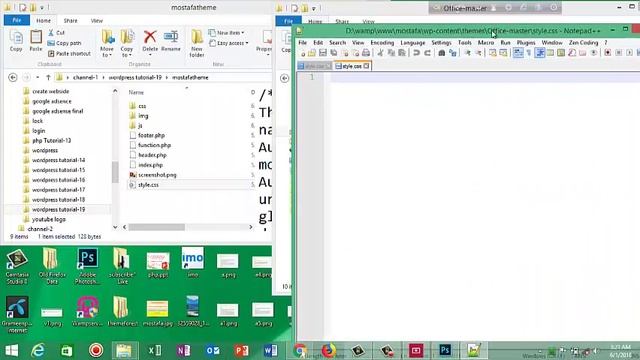640x360 pixels.
Task: Click the Record Macro icon in Notepad++
Action: pyautogui.click(x=608, y=53)
